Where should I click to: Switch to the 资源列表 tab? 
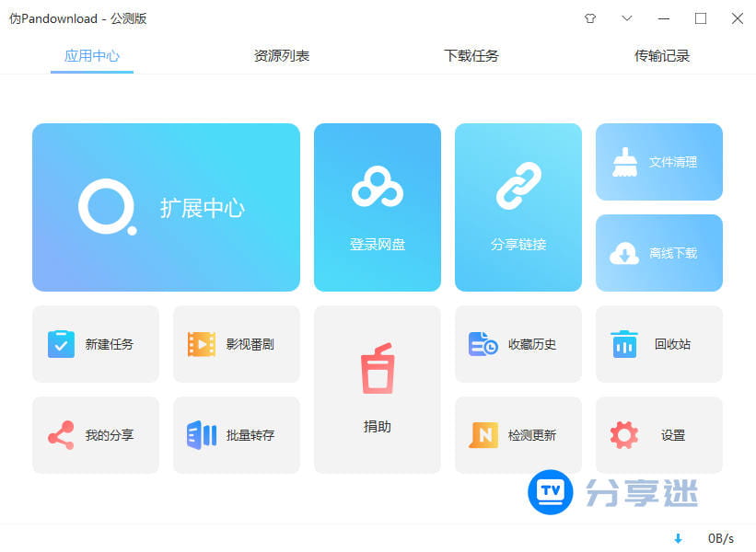282,56
